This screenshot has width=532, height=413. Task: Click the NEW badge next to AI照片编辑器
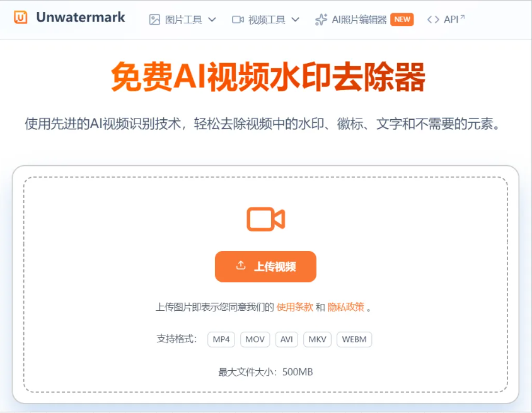point(402,20)
